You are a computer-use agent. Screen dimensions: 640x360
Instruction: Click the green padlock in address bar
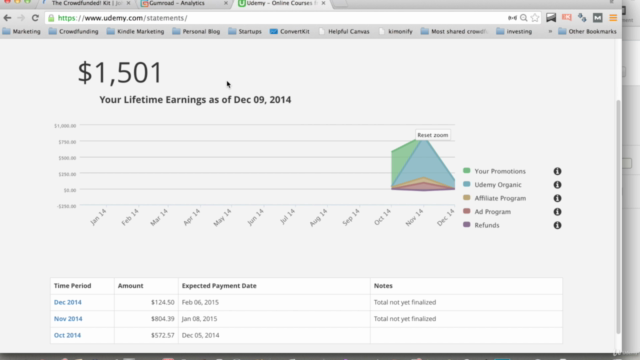[51, 18]
